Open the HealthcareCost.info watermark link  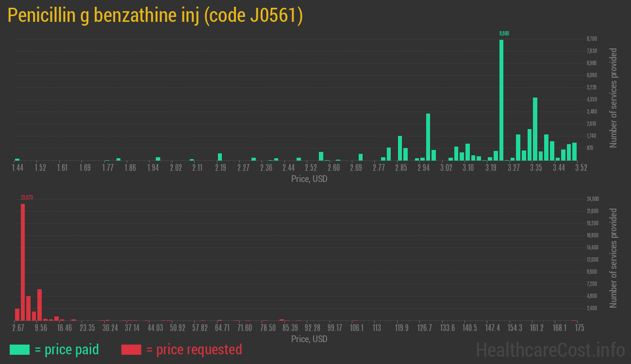click(550, 349)
